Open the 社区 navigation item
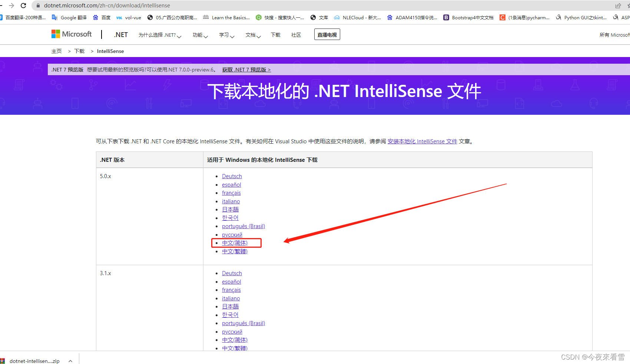 (296, 35)
